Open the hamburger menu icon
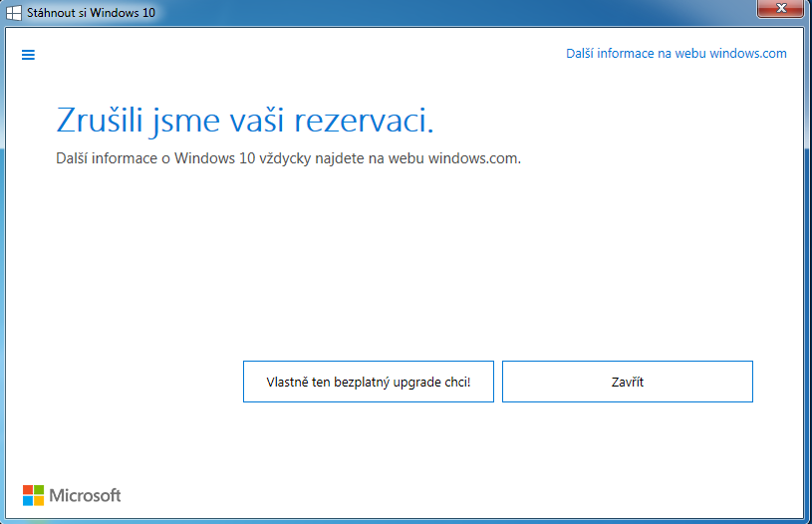This screenshot has height=524, width=812. 28,55
